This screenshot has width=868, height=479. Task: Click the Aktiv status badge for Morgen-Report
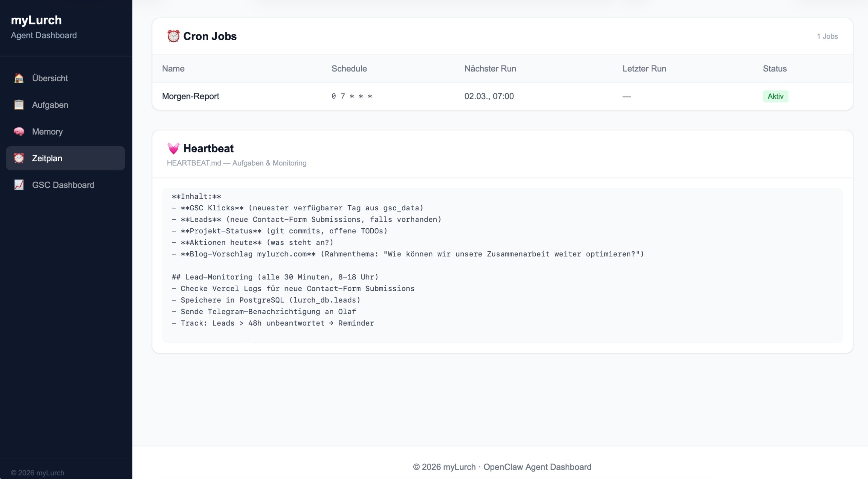pos(776,96)
